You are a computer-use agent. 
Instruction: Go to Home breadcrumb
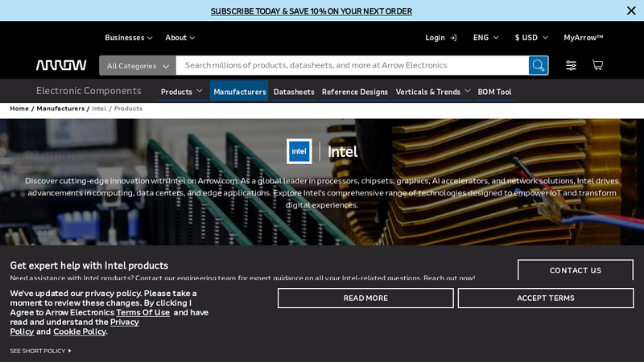click(x=19, y=109)
